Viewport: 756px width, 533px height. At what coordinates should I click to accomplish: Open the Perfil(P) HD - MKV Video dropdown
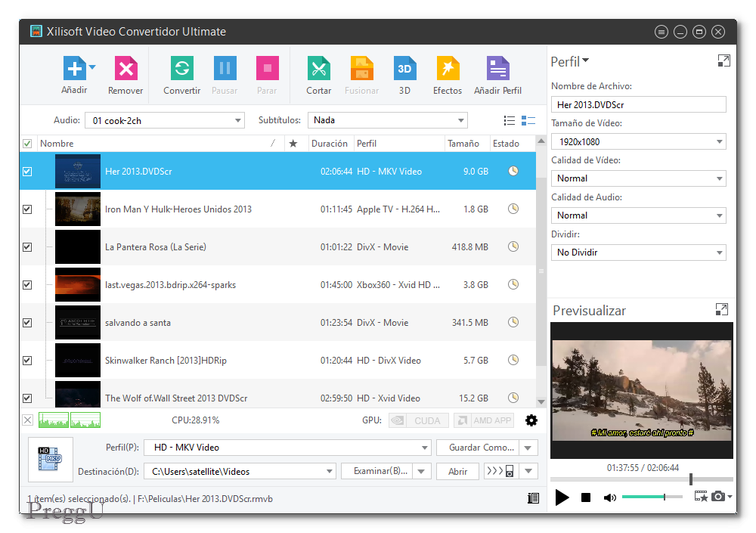(287, 448)
